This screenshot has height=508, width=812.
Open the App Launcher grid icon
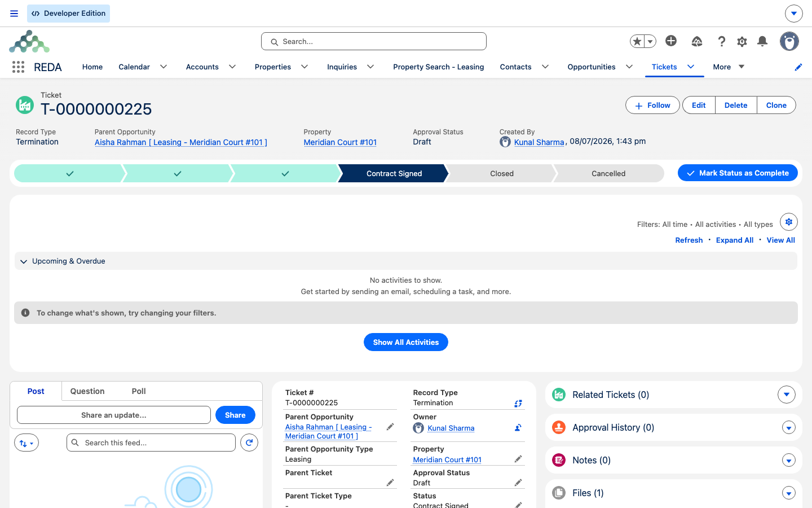pyautogui.click(x=18, y=67)
